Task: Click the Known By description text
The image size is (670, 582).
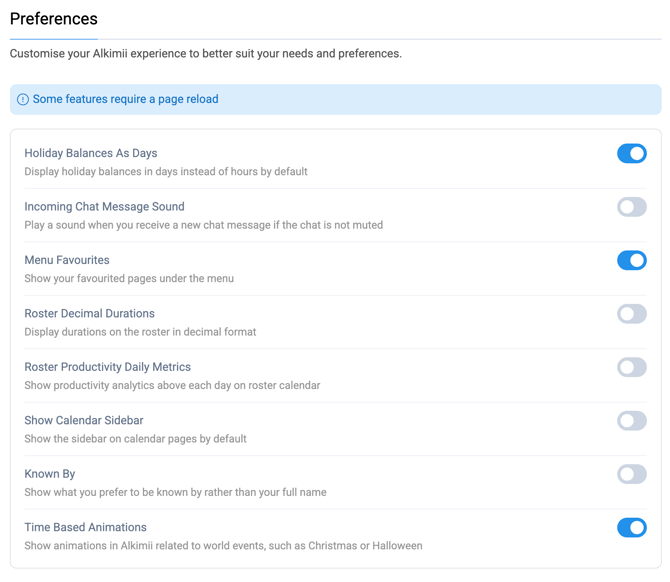Action: click(x=175, y=492)
